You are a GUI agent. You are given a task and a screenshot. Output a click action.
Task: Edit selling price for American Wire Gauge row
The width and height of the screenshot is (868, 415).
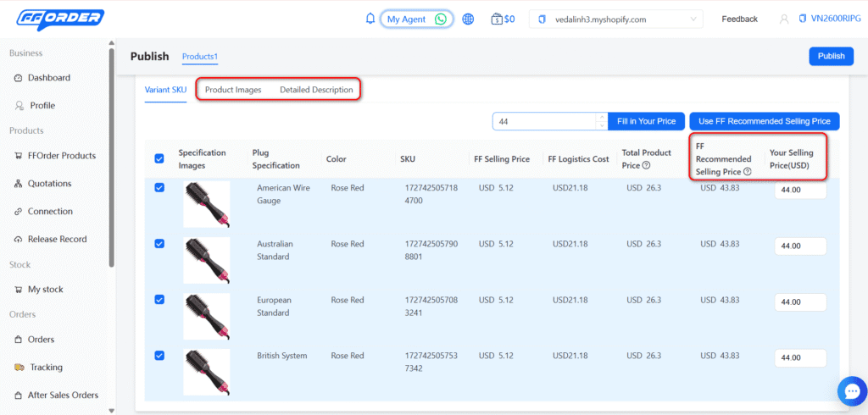[800, 190]
